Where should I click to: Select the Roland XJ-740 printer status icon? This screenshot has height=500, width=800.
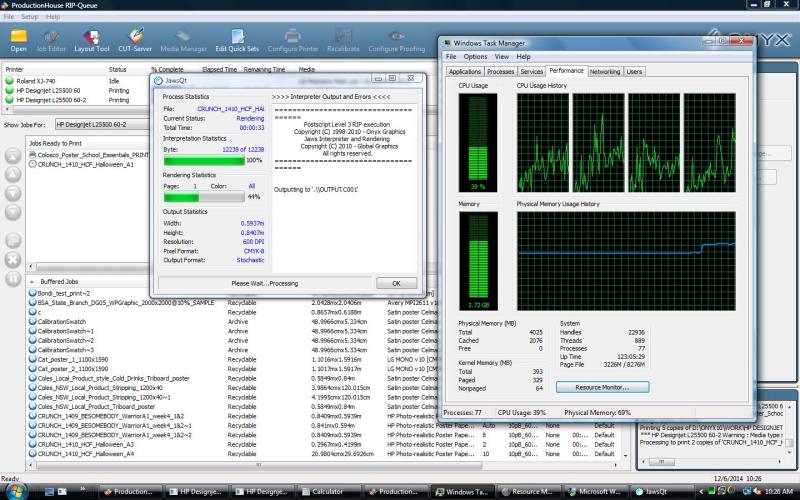click(x=9, y=81)
